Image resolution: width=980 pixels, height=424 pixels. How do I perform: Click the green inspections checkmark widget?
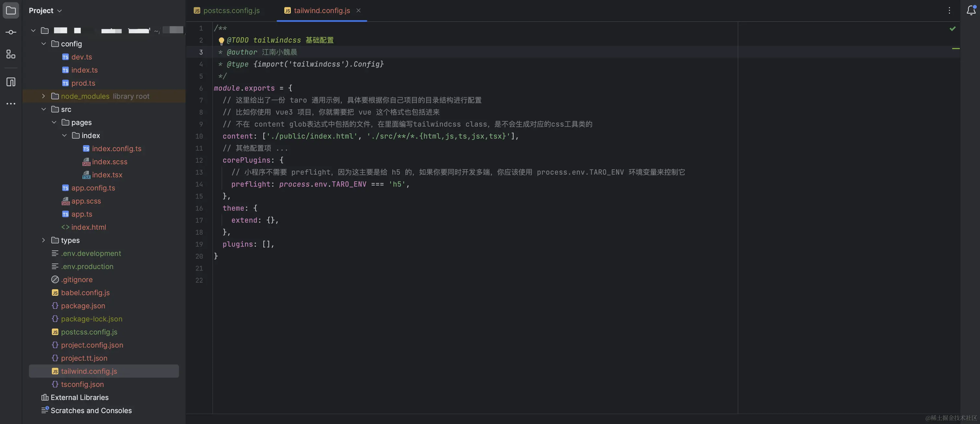click(952, 28)
